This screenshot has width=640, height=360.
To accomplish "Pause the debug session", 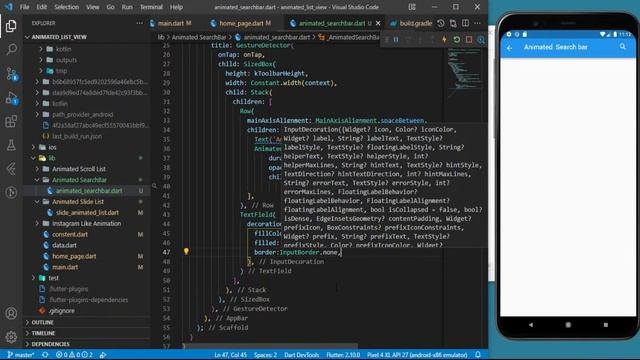I will [396, 40].
